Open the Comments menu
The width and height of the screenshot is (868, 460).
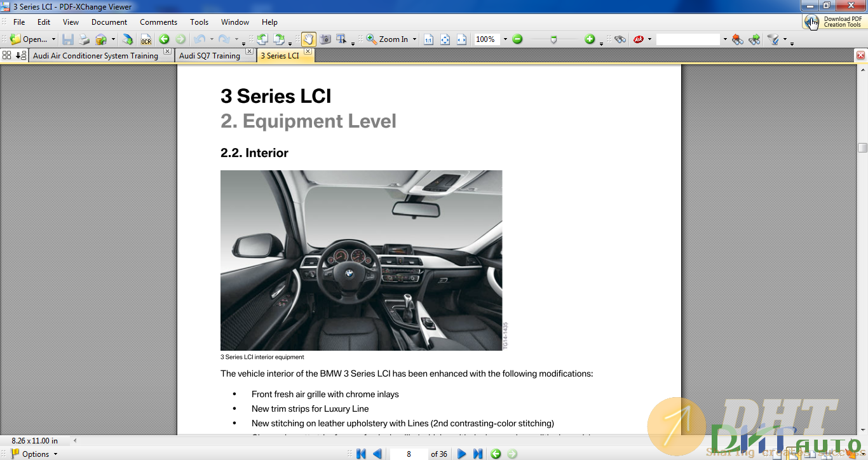158,22
